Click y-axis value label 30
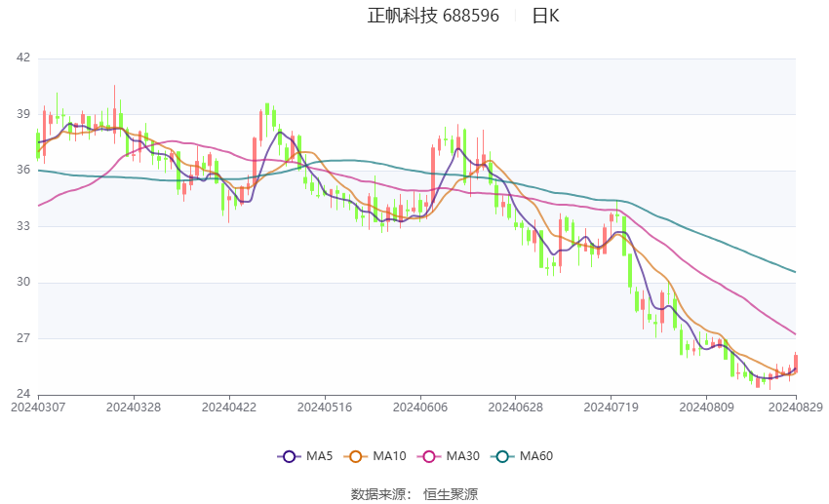 click(23, 282)
